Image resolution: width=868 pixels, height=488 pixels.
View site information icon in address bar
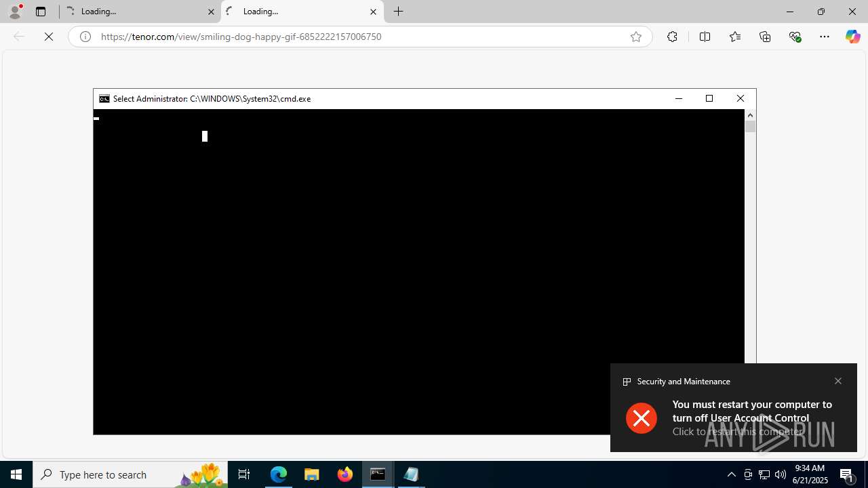tap(85, 37)
